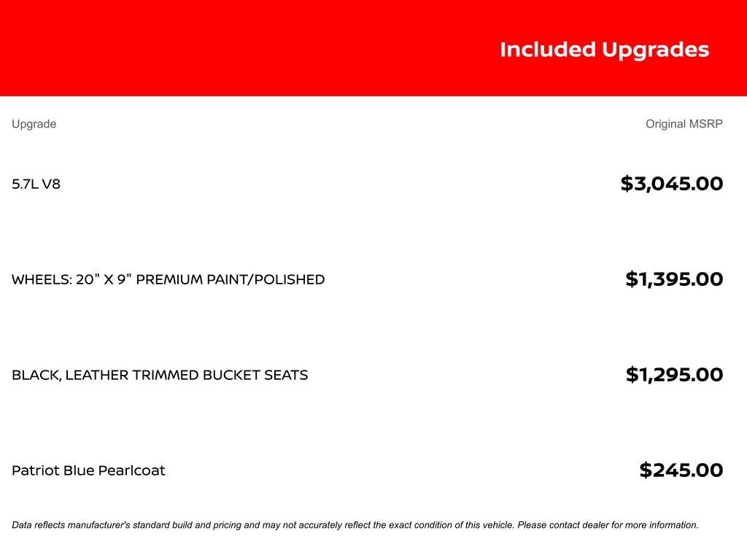Click the word "Upgrades" in the red banner
Viewport: 747px width, 560px height.
point(655,50)
